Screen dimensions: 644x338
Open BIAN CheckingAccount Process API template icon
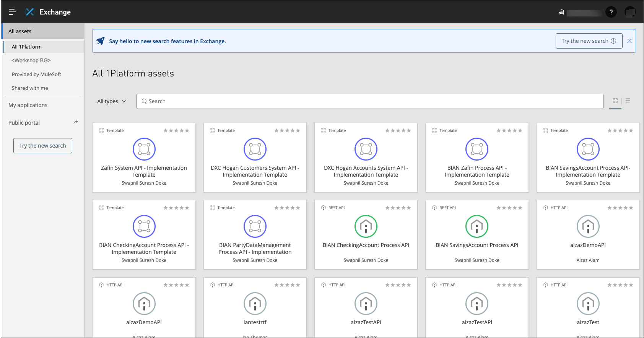(144, 226)
